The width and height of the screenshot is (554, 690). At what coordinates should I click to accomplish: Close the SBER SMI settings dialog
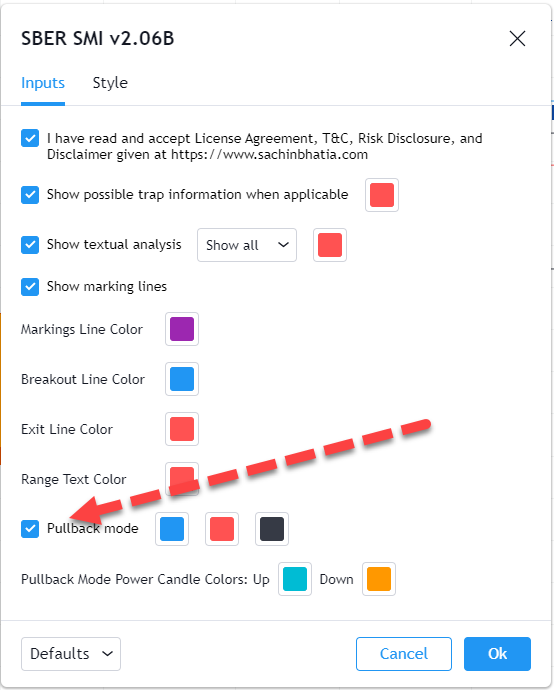(517, 39)
